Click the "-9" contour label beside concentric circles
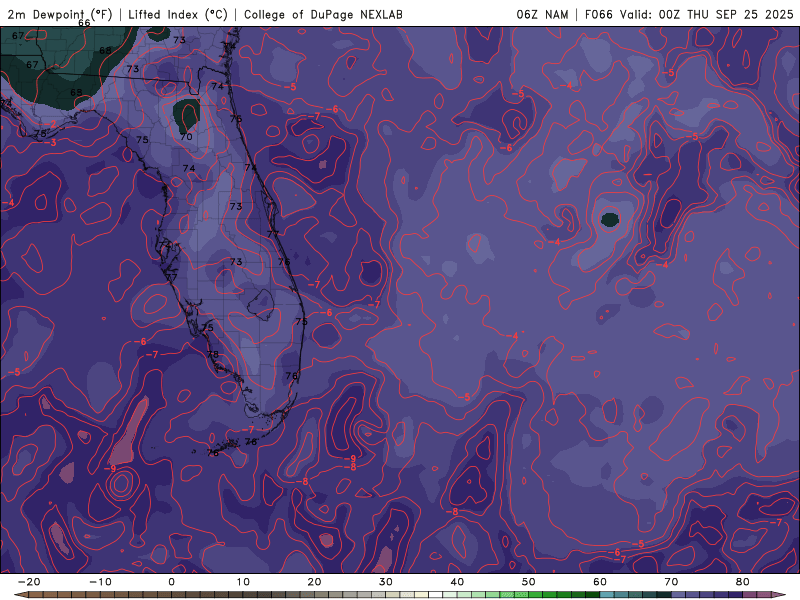Viewport: 800px width, 600px height. point(110,469)
